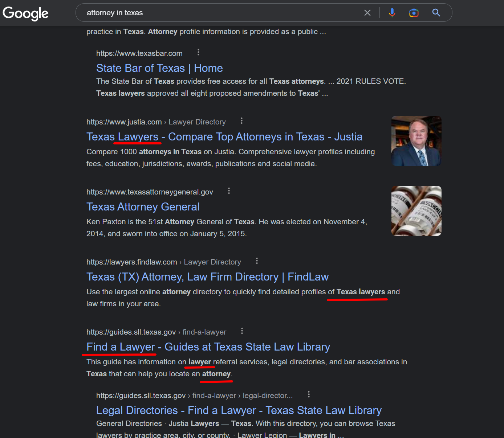Open options menu for legal-director... result
This screenshot has height=438, width=504.
click(x=309, y=394)
